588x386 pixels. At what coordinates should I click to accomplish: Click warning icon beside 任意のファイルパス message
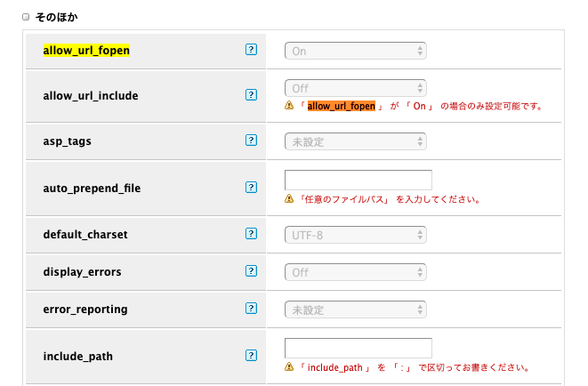[x=289, y=198]
